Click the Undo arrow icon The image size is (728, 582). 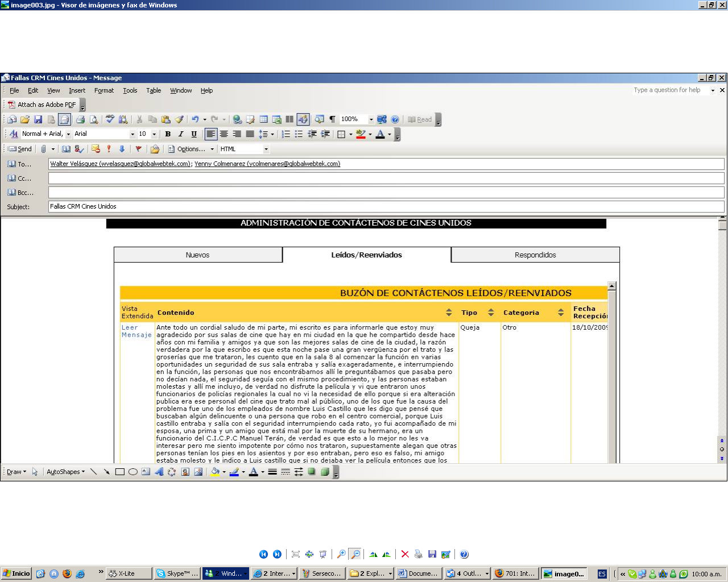tap(195, 119)
